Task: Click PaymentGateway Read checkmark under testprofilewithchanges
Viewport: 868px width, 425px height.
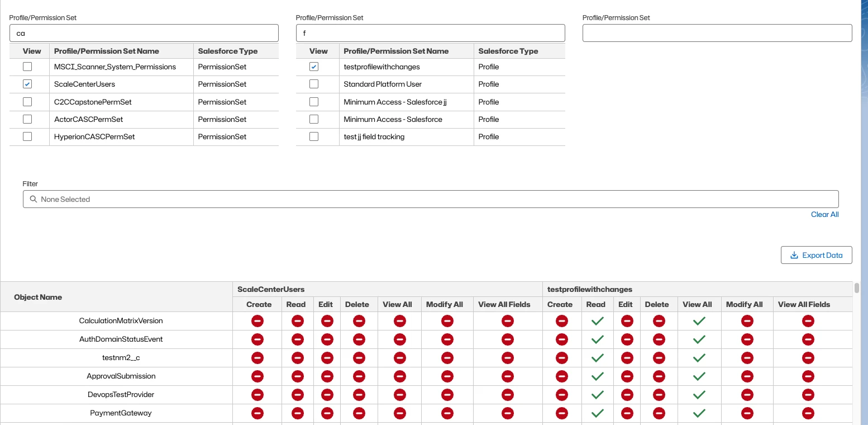Action: click(598, 413)
